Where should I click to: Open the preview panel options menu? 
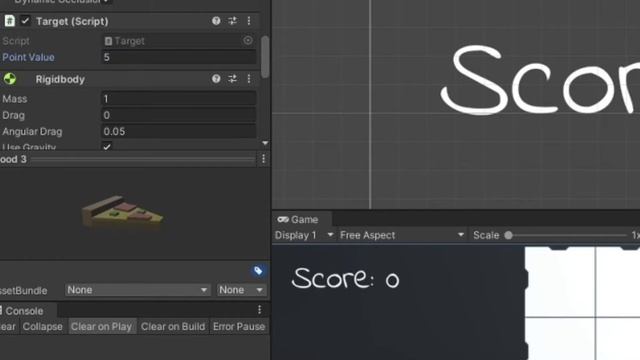click(263, 159)
